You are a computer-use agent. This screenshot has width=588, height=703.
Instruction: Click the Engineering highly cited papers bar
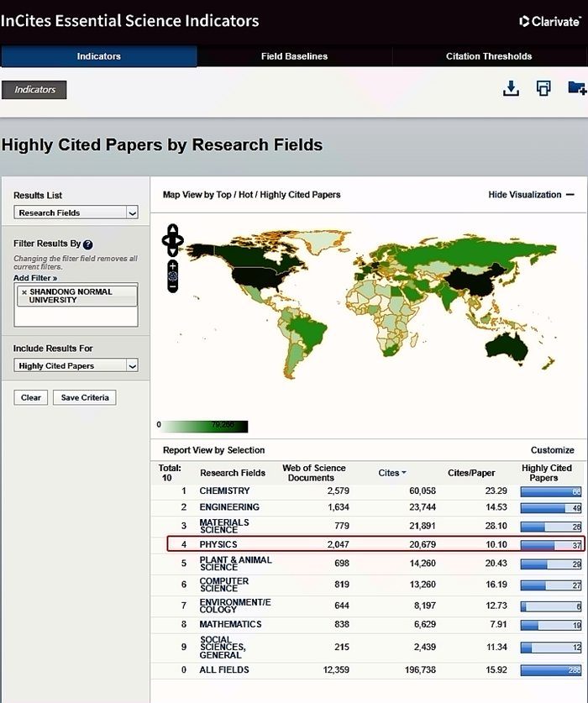(551, 508)
